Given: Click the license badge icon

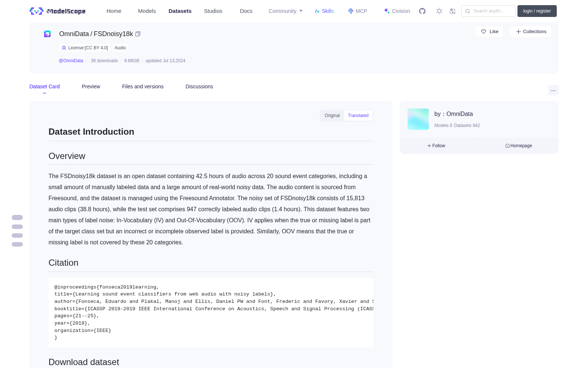Looking at the screenshot, I should 64,48.
